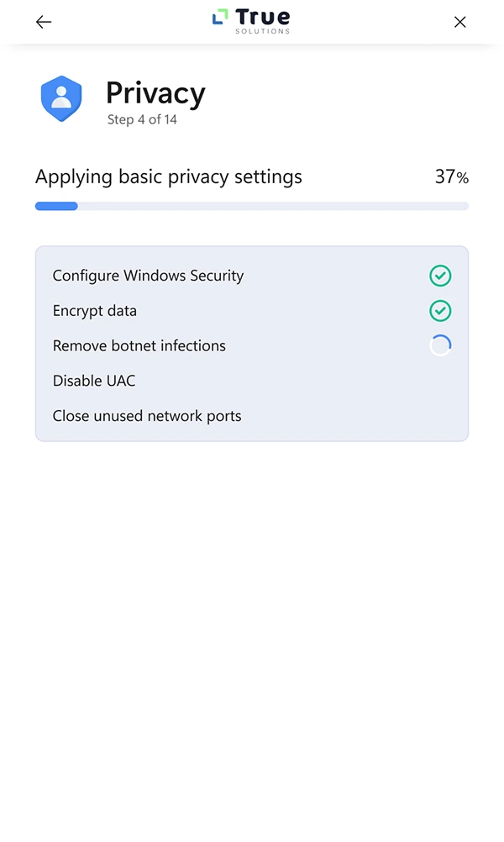Select the Encrypt data item
Image resolution: width=504 pixels, height=842 pixels.
(x=94, y=311)
